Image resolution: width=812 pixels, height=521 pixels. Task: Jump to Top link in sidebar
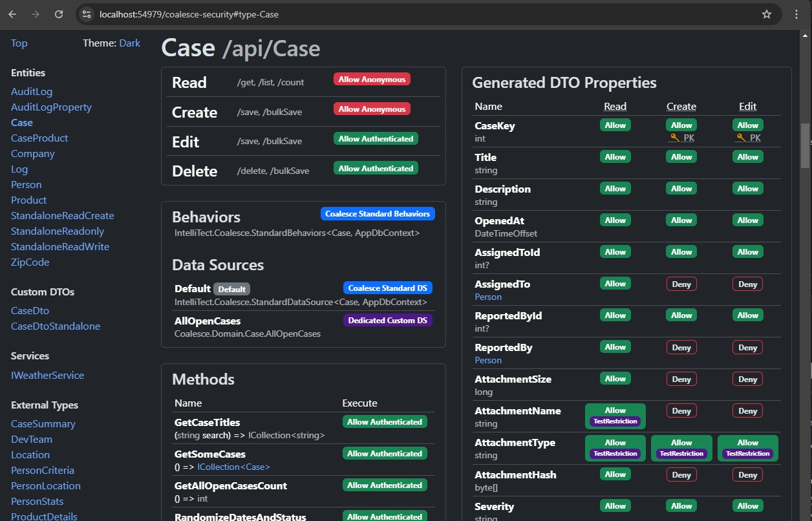pyautogui.click(x=19, y=43)
